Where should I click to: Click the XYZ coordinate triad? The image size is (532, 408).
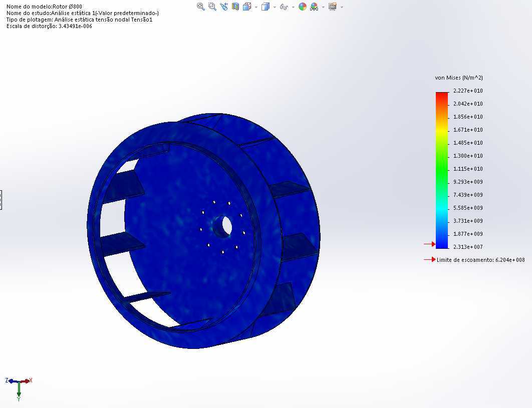point(19,388)
